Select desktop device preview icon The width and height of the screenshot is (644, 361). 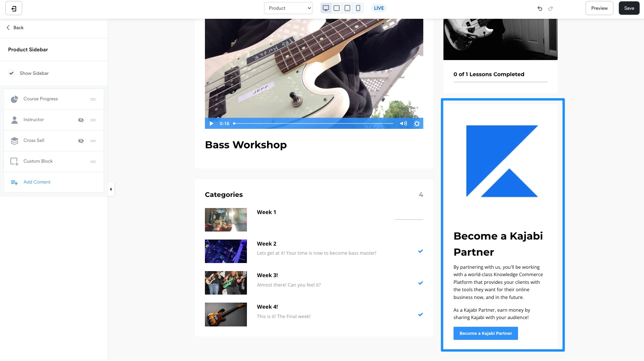click(326, 8)
